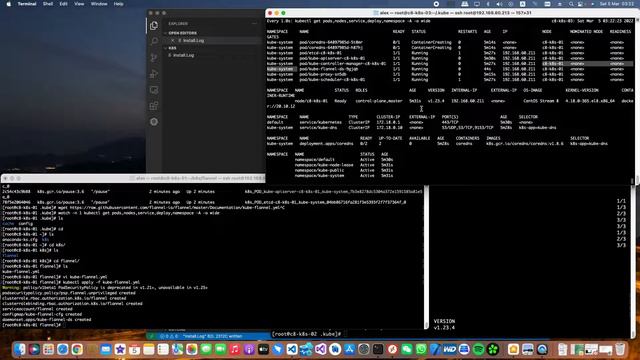The width and height of the screenshot is (640, 360).
Task: Open Podcasts from the Dock
Action: pos(249,349)
